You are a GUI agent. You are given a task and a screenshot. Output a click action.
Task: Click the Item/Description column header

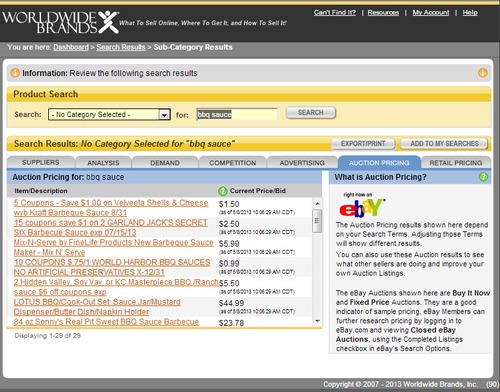pyautogui.click(x=41, y=191)
